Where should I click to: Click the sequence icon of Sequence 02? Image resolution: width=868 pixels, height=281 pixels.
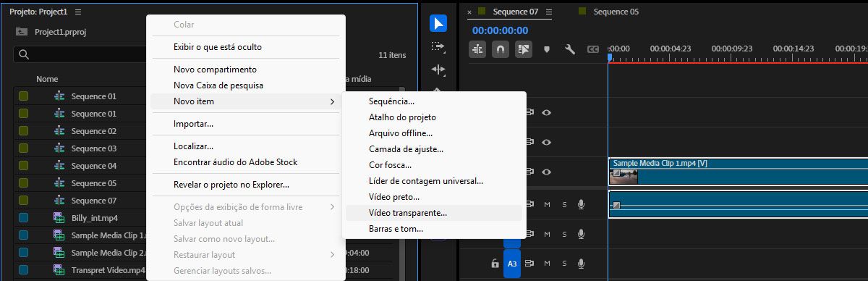pyautogui.click(x=59, y=131)
